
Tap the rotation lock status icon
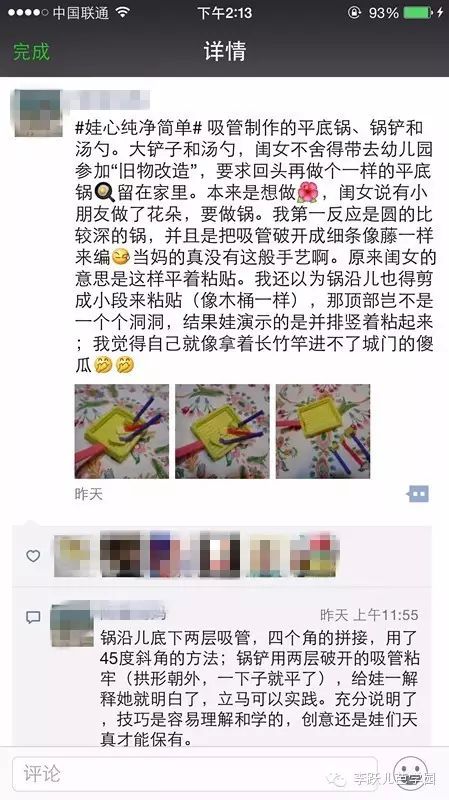354,13
